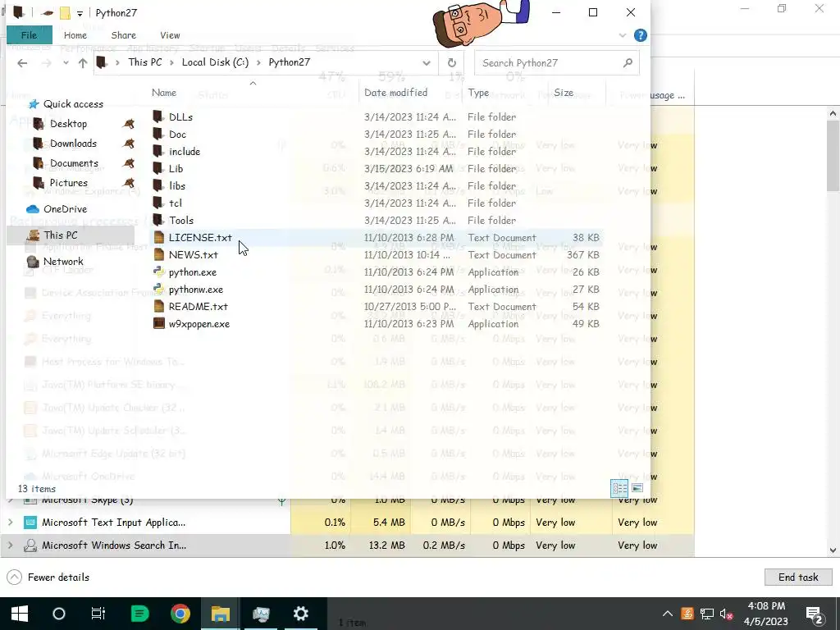The height and width of the screenshot is (630, 840).
Task: Click End task in Task Manager
Action: [797, 577]
